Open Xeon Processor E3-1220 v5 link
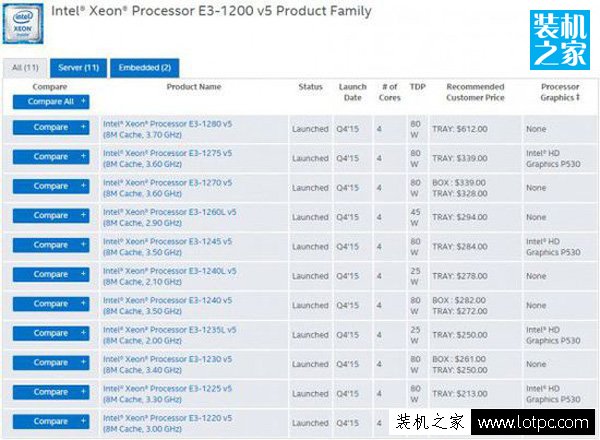This screenshot has width=600, height=440. click(168, 424)
